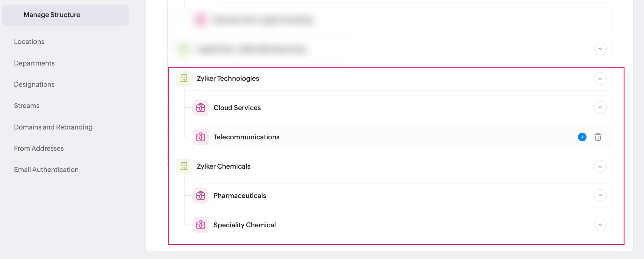Click the Zylker Chemicals building icon

click(x=184, y=166)
